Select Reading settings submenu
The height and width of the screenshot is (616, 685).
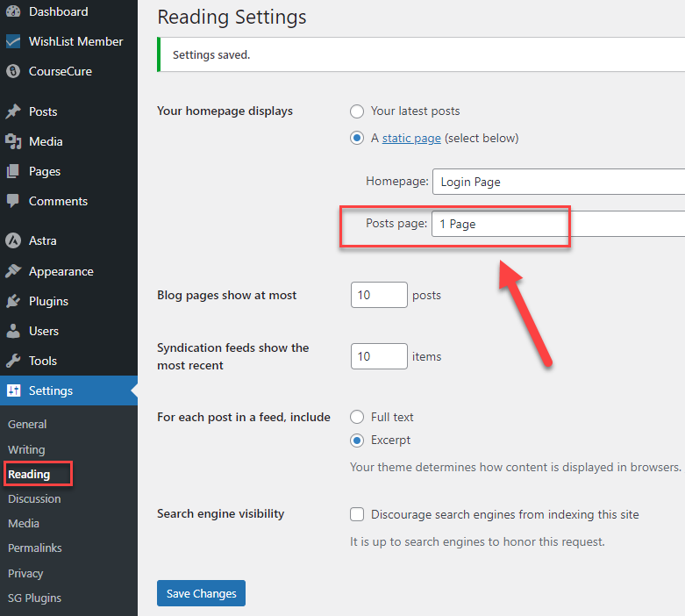click(29, 475)
